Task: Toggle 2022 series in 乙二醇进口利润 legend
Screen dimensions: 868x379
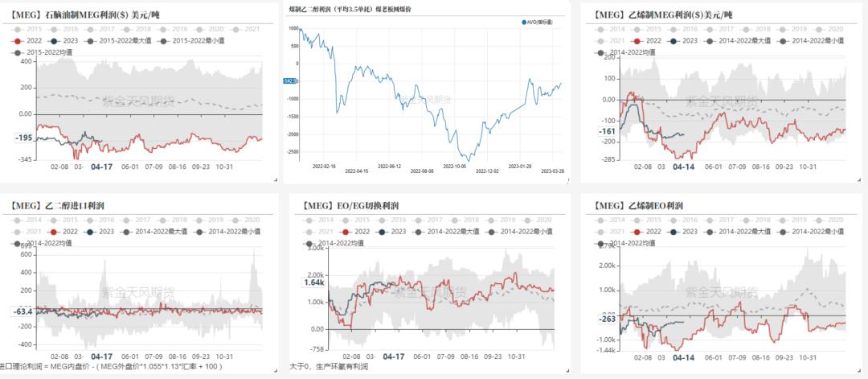Action: [x=54, y=231]
